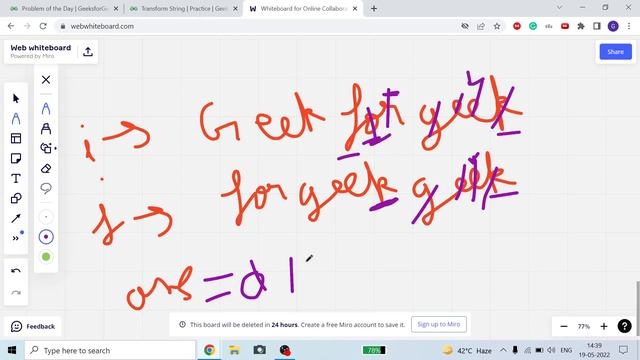
Task: Click the volume icon in tray
Action: (x=551, y=350)
